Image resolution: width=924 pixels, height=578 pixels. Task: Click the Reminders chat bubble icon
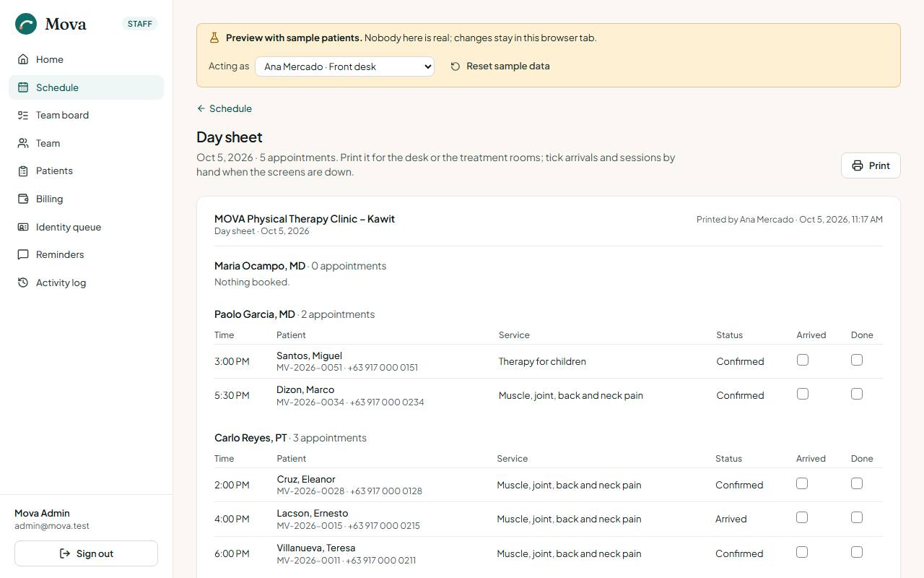point(23,254)
